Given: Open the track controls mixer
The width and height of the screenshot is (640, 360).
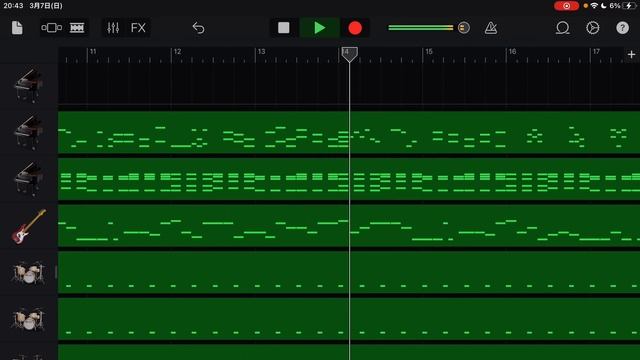Looking at the screenshot, I should pos(113,28).
